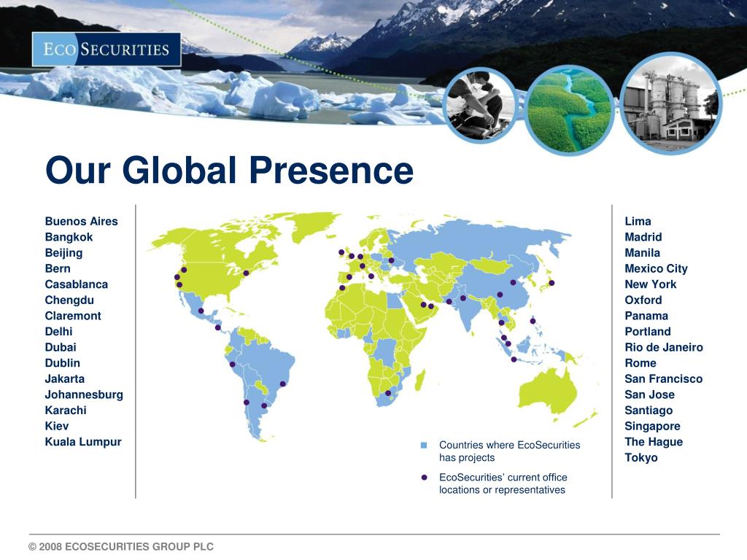This screenshot has height=560, width=747.
Task: Click the 'Our Global Presence' title
Action: 229,169
